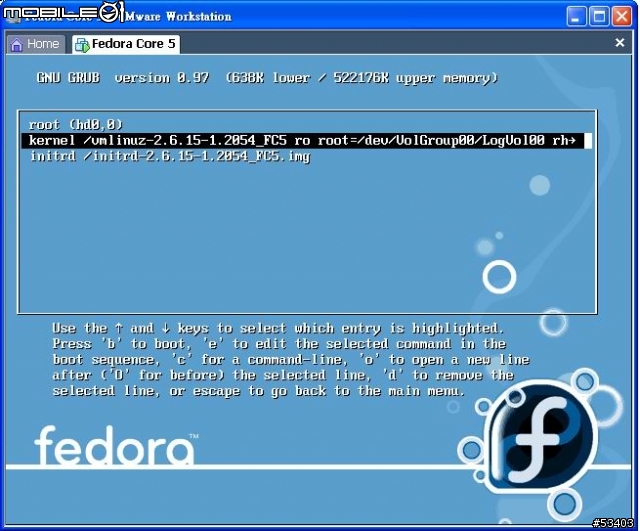Click the 'selected line, or escape' instruction line
Viewport: 640px width, 531px height.
click(259, 391)
